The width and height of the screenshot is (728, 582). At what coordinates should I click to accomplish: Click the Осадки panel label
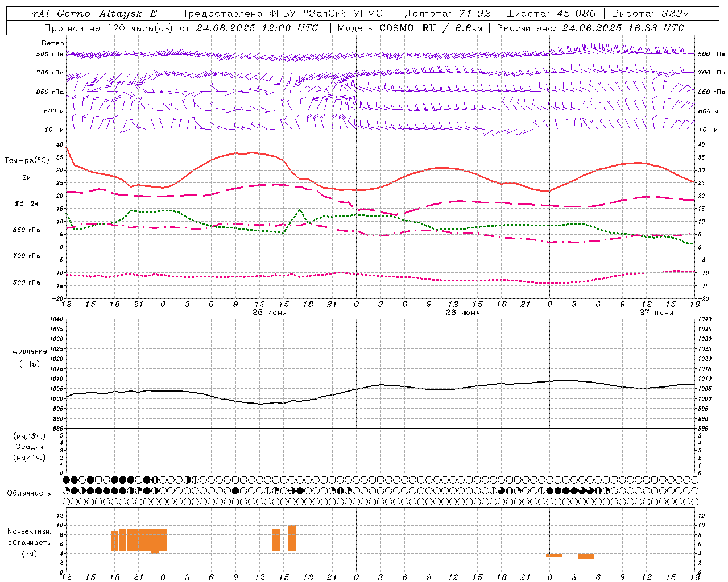(30, 447)
